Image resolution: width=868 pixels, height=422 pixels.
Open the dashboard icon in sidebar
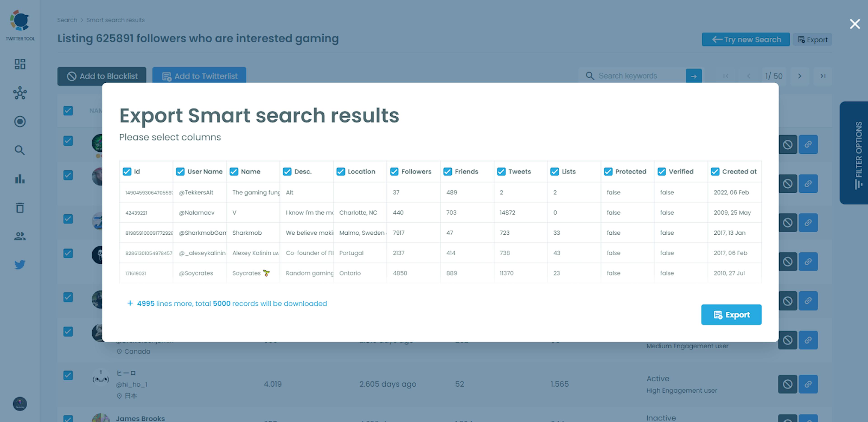[x=20, y=64]
